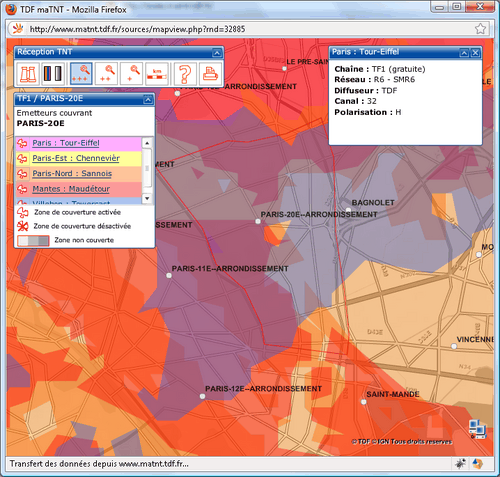Bookmark this page with the star icon
This screenshot has width=500, height=477.
480,29
